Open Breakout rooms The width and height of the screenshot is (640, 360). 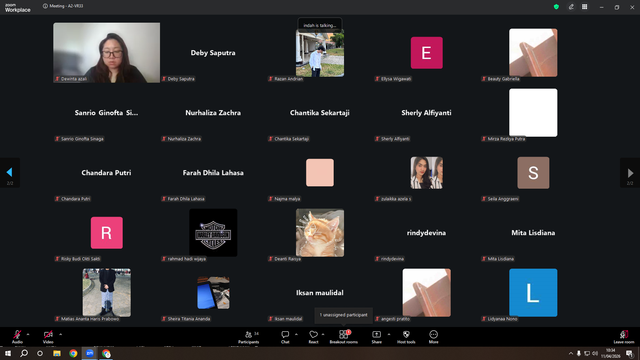click(x=344, y=337)
